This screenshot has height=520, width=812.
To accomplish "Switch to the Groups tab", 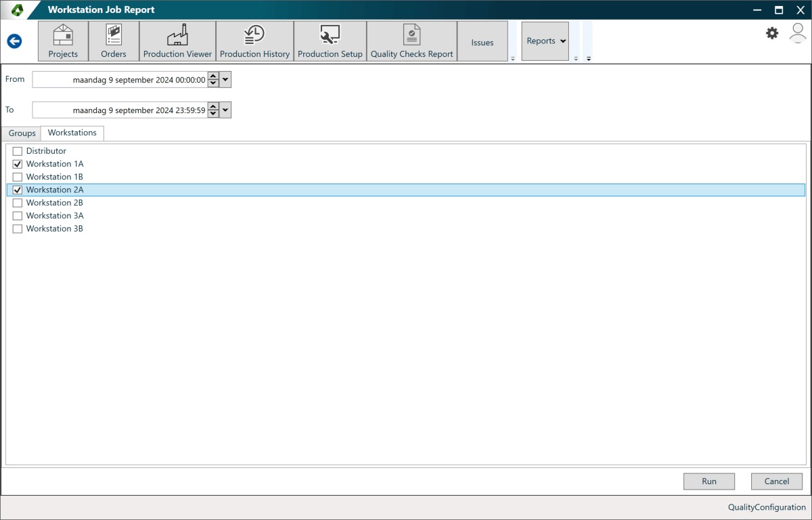I will click(22, 133).
